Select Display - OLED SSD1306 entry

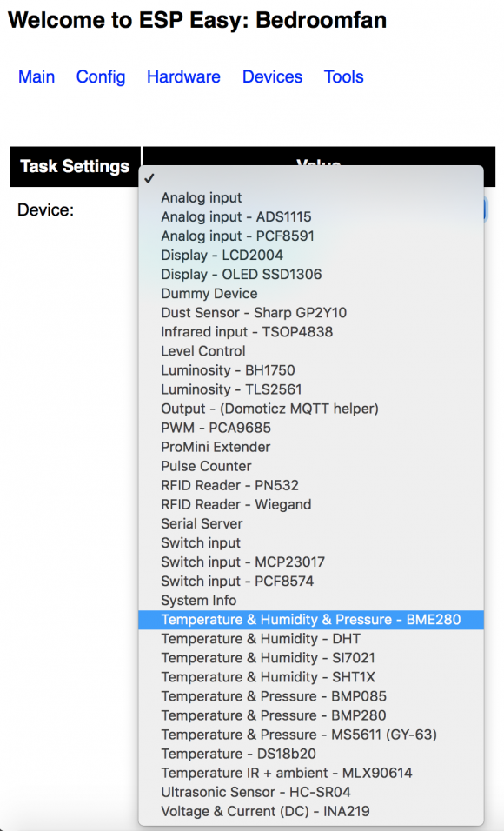tap(311, 275)
